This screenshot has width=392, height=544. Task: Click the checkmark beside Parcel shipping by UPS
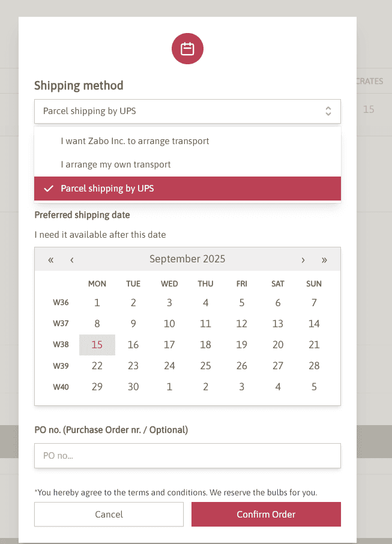point(47,188)
